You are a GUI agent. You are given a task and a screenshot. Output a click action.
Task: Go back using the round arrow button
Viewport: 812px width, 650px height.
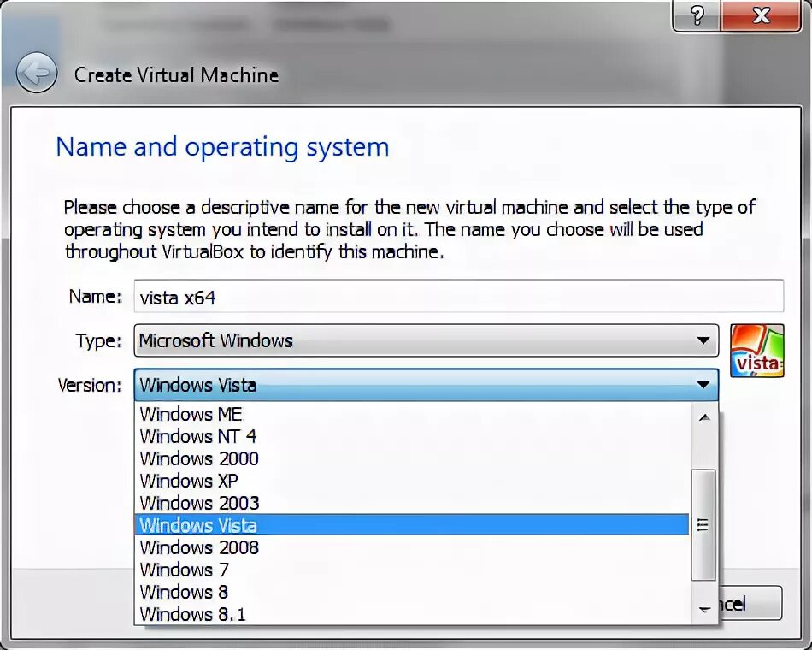pos(36,73)
